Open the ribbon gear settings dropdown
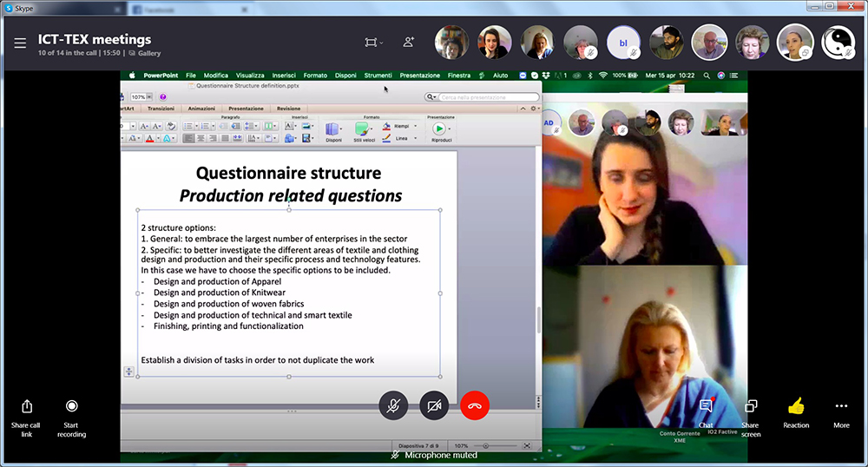This screenshot has width=868, height=467. 534,109
